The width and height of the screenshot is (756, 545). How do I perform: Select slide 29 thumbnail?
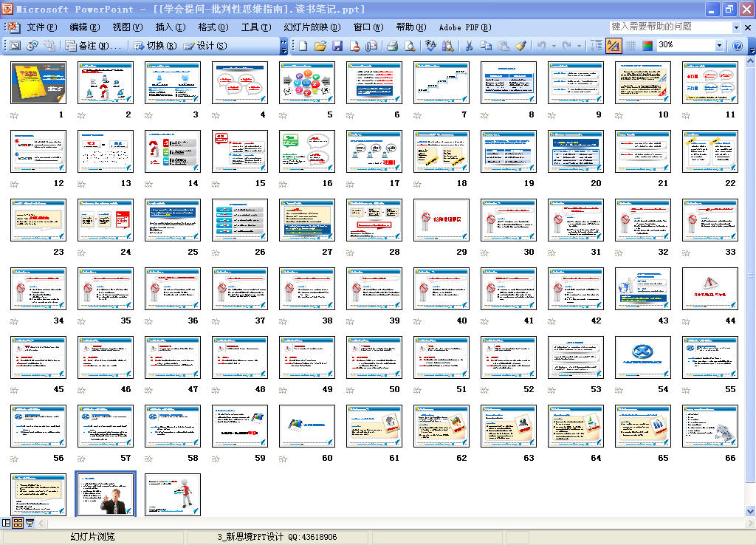tap(441, 220)
